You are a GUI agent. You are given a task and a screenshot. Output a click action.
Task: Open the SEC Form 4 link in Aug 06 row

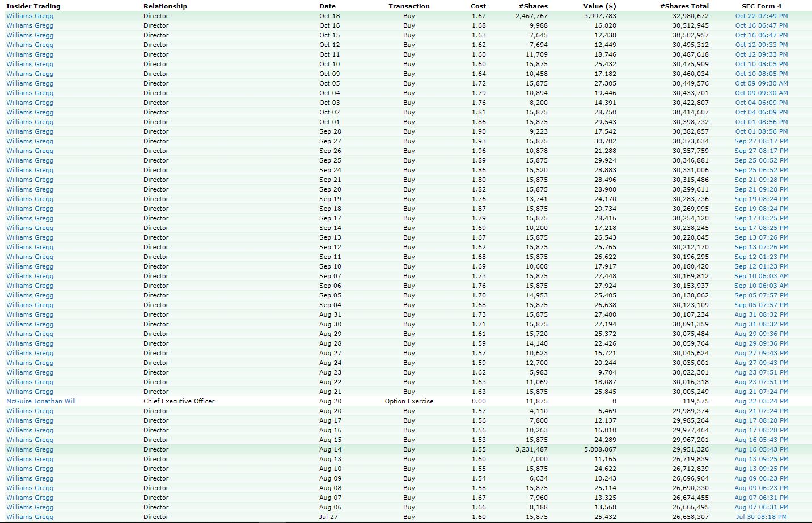coord(762,507)
